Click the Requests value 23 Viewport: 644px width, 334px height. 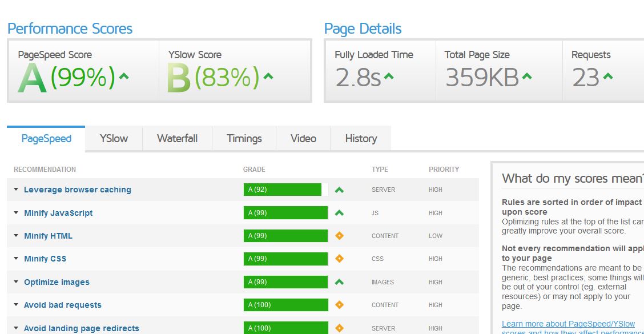click(x=586, y=78)
